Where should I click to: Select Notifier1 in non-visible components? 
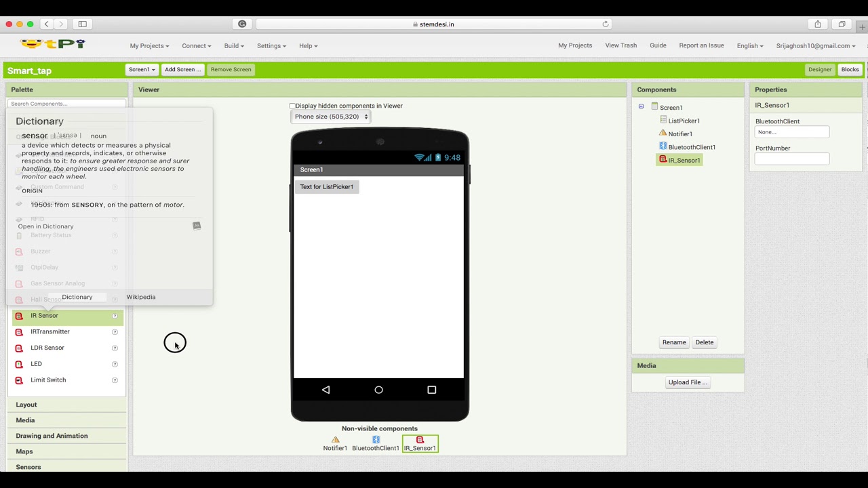pos(335,443)
